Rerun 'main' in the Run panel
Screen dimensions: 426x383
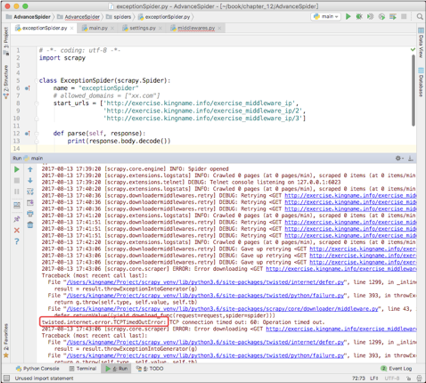click(17, 169)
